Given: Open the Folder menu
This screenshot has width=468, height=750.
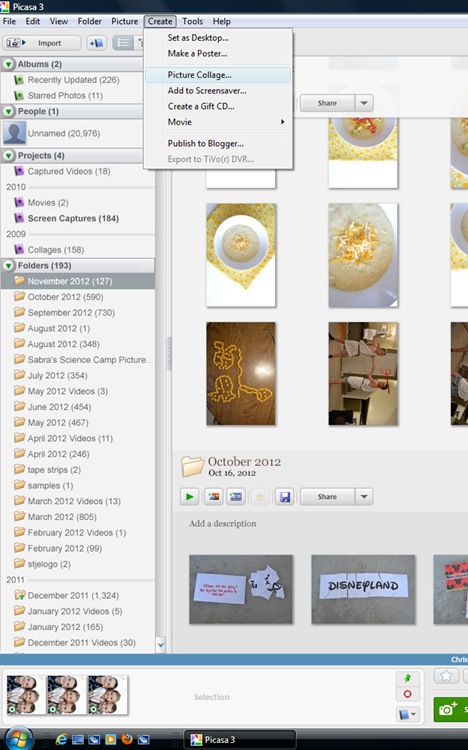Looking at the screenshot, I should tap(89, 22).
